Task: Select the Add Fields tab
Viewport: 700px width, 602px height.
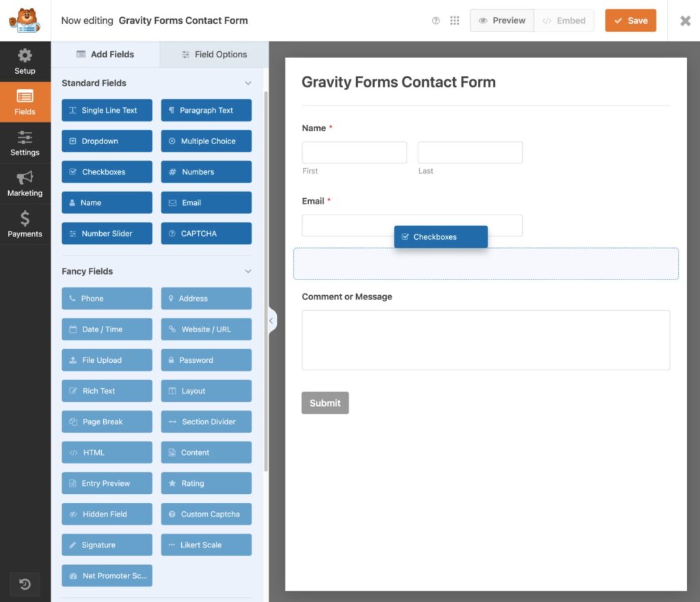Action: pyautogui.click(x=106, y=54)
